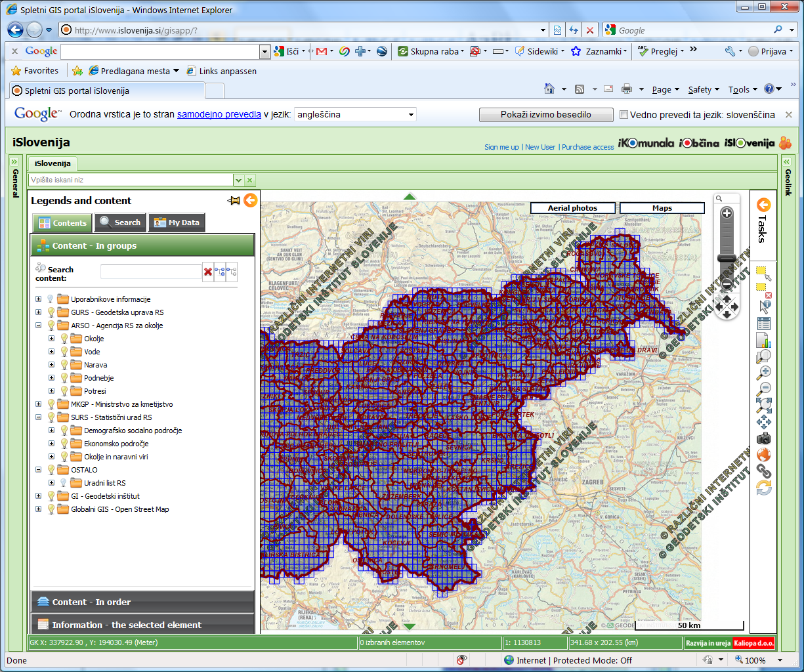
Task: Open Information - the selected element section
Action: 142,625
